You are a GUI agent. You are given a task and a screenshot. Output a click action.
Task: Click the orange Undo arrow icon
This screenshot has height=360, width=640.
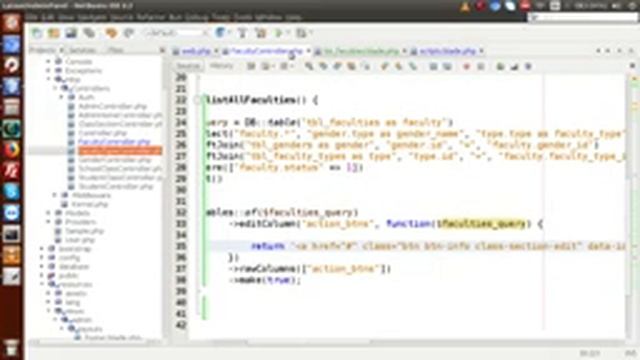[x=111, y=33]
